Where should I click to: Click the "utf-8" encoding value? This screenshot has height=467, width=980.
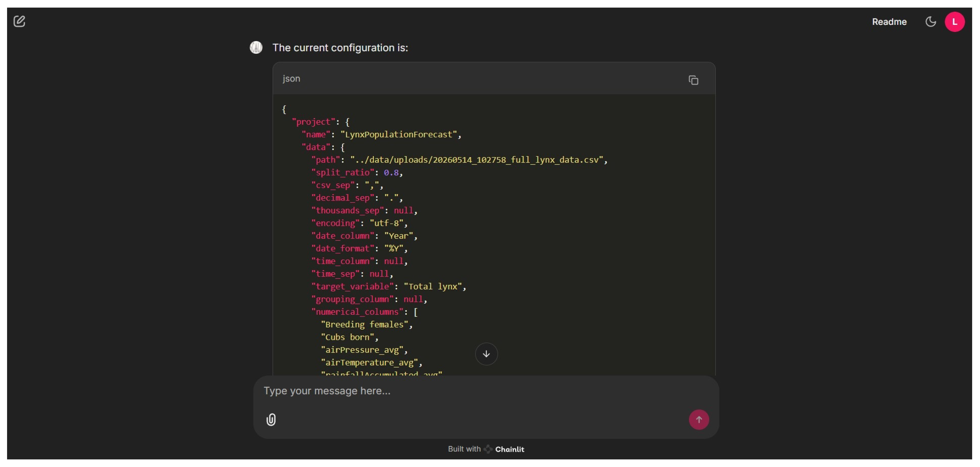click(x=386, y=223)
